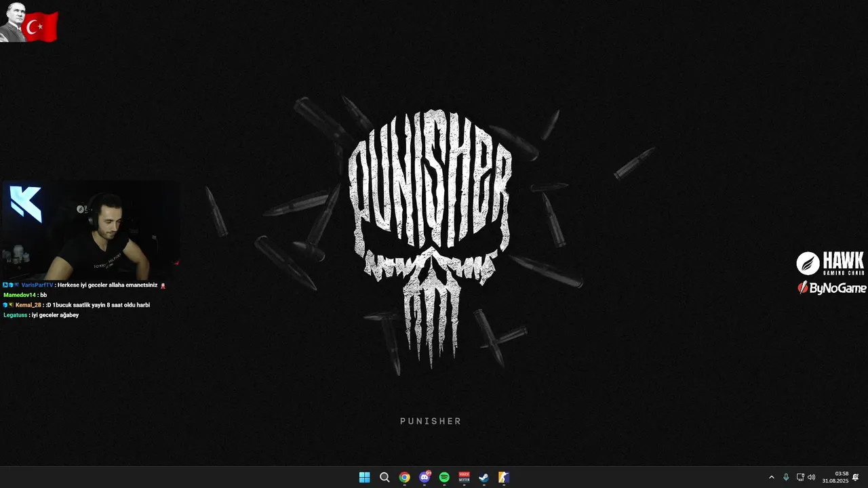The height and width of the screenshot is (488, 868).
Task: Open the clock and calendar flyout
Action: click(x=835, y=477)
